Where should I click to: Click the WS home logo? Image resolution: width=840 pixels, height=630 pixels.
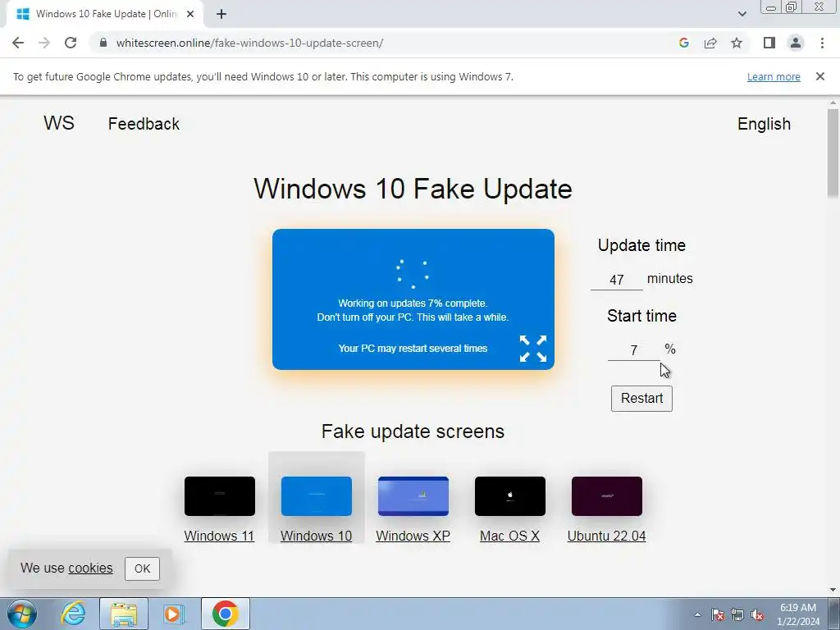(59, 123)
